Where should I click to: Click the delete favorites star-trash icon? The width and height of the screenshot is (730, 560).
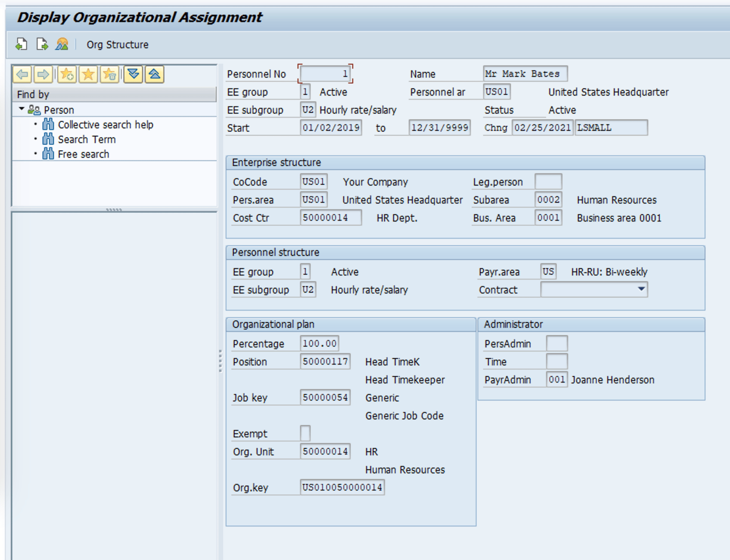point(110,74)
